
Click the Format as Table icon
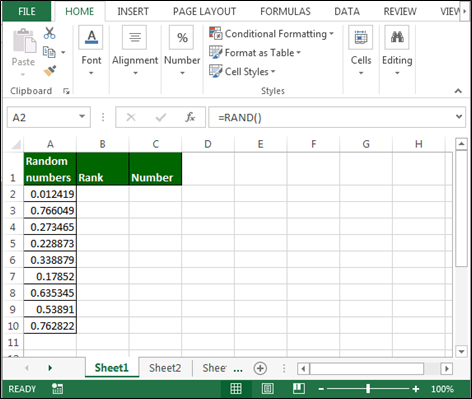(216, 52)
